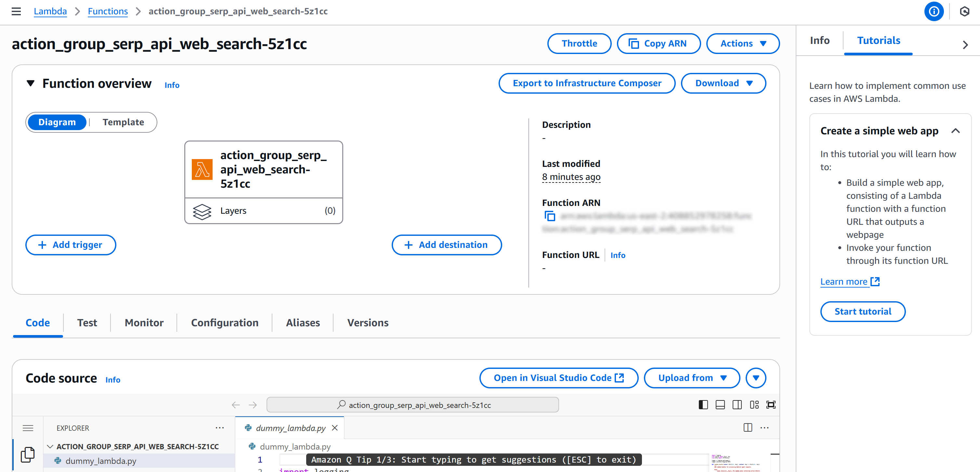This screenshot has width=980, height=472.
Task: Open the Actions dropdown
Action: pyautogui.click(x=742, y=43)
